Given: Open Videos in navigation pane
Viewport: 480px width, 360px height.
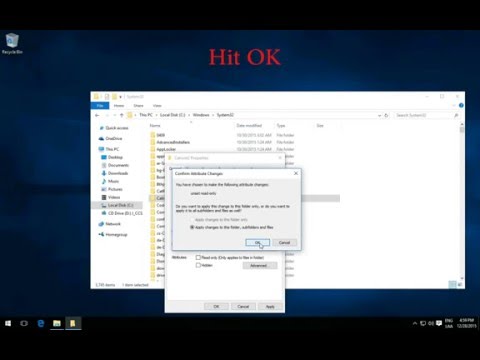Looking at the screenshot, I should pyautogui.click(x=114, y=197).
